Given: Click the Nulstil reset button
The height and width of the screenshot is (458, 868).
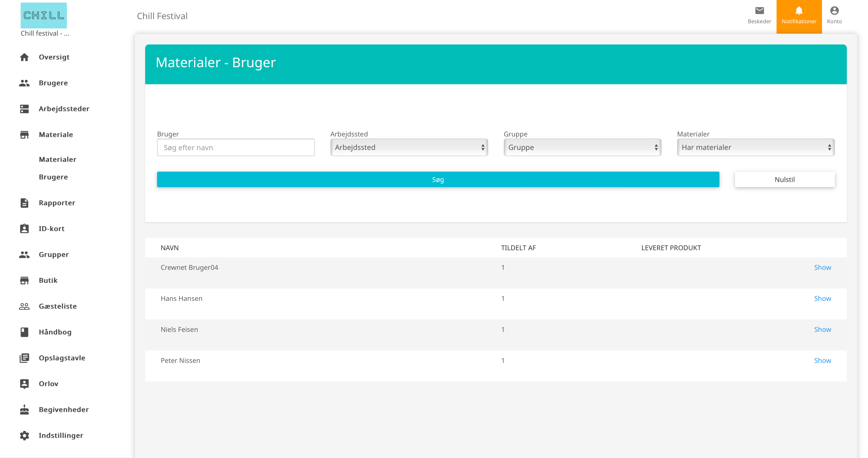Looking at the screenshot, I should (x=785, y=179).
